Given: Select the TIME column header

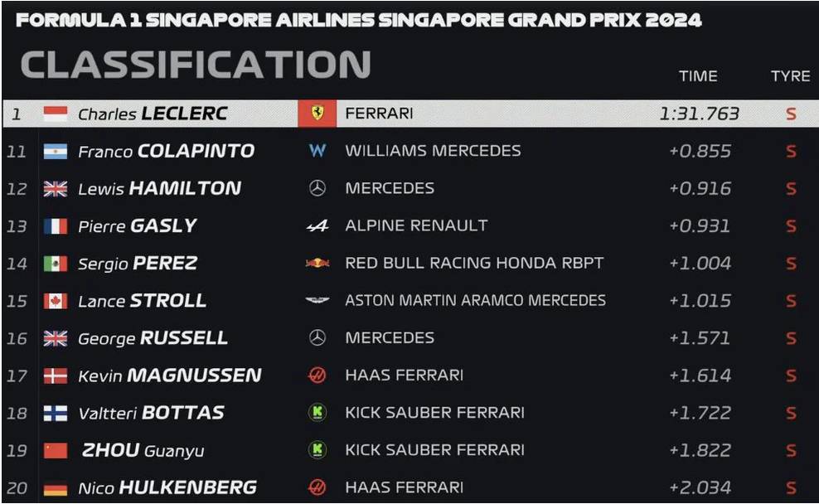Looking at the screenshot, I should (698, 76).
